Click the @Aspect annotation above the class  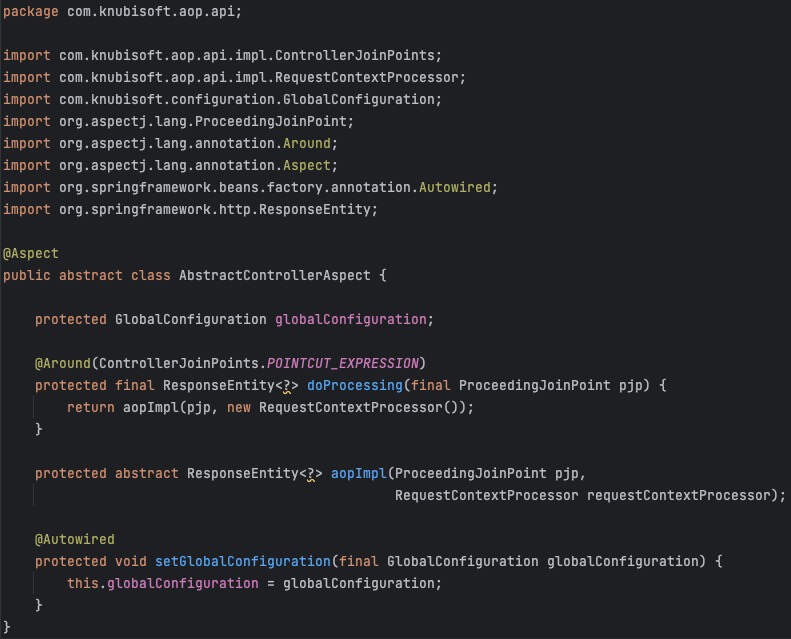click(31, 253)
